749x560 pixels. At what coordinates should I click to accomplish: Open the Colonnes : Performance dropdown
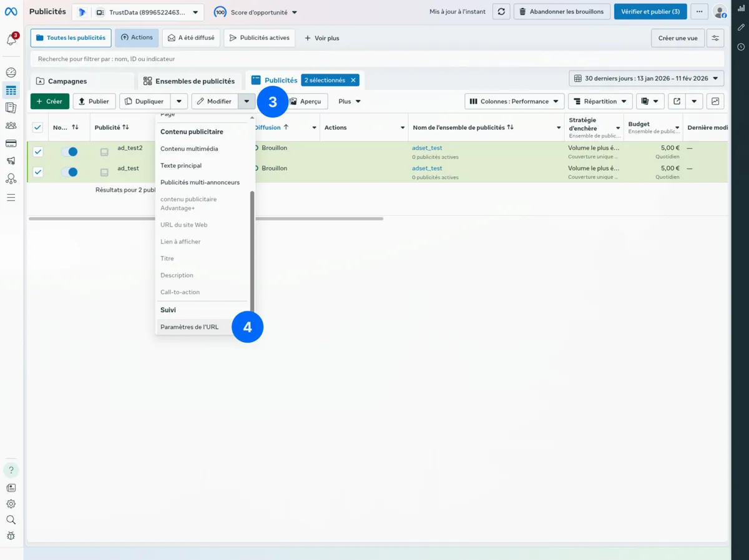point(514,101)
